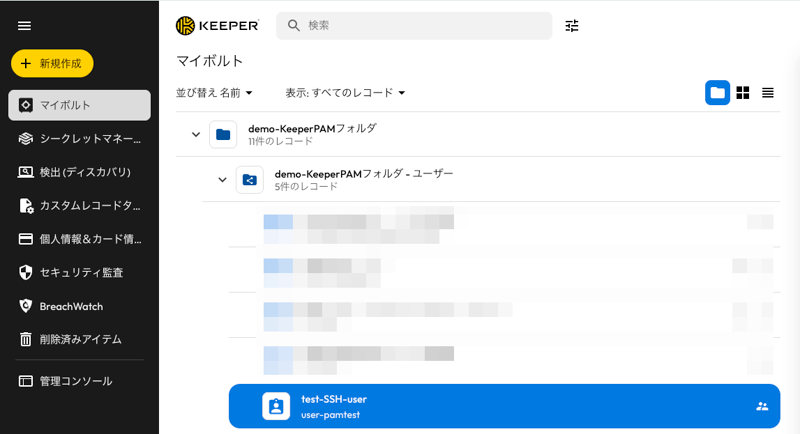Click the demo-KeeperPAM folder icon

(x=223, y=134)
